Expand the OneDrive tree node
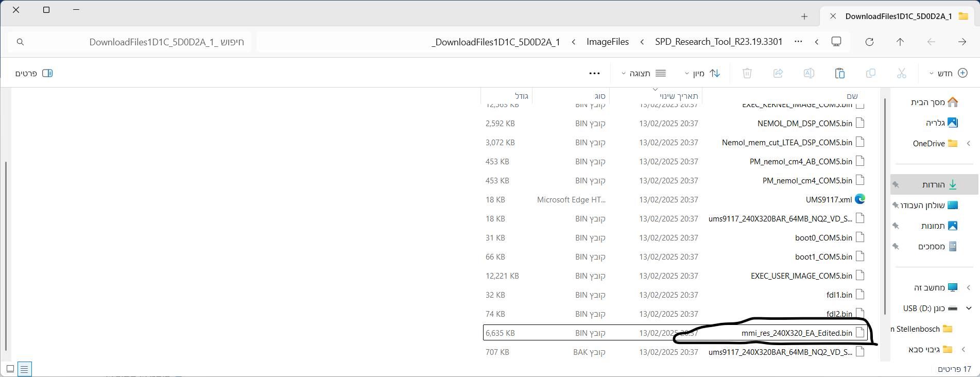 tap(969, 143)
